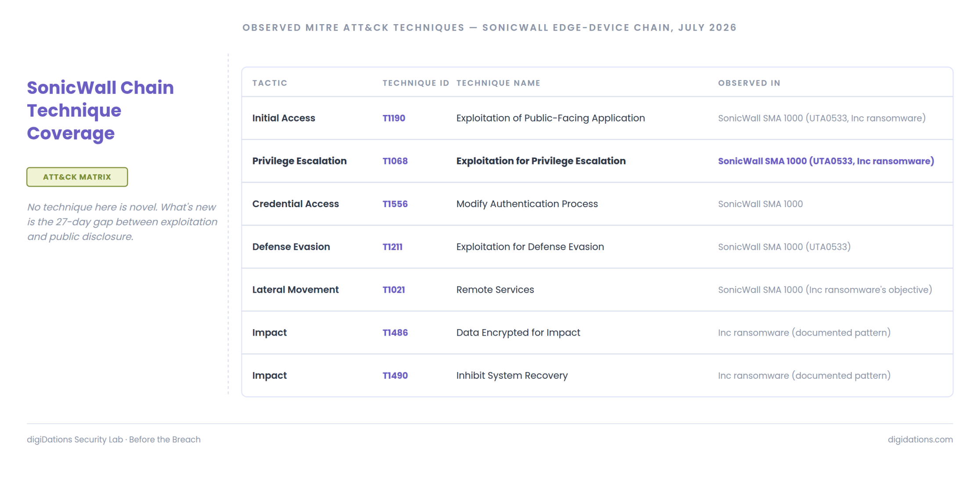Click the Inc ransomware's objective cell

[825, 290]
